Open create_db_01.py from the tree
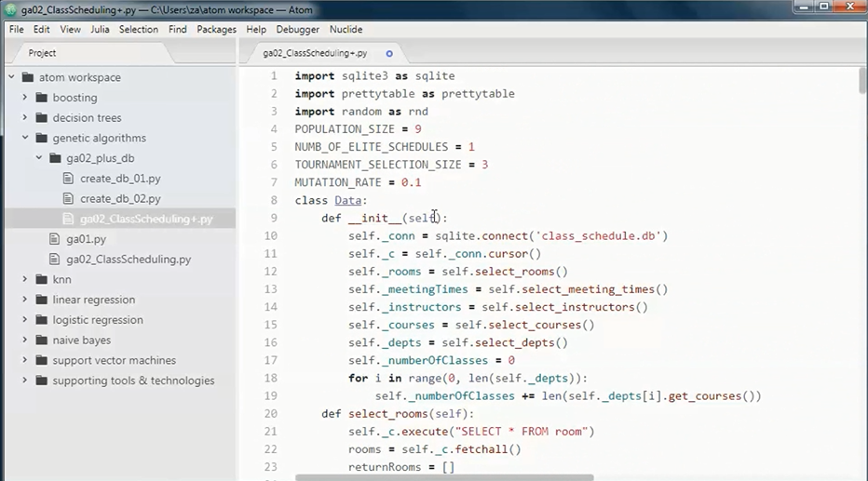This screenshot has width=868, height=481. pos(120,179)
